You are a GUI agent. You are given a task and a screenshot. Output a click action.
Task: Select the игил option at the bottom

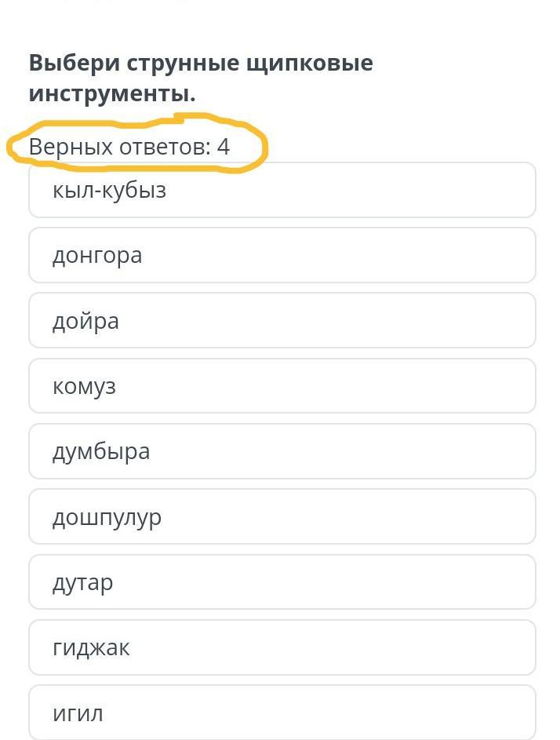pos(282,713)
